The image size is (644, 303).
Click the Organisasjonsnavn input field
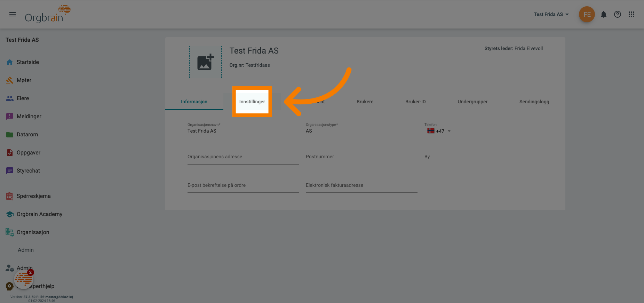[243, 131]
